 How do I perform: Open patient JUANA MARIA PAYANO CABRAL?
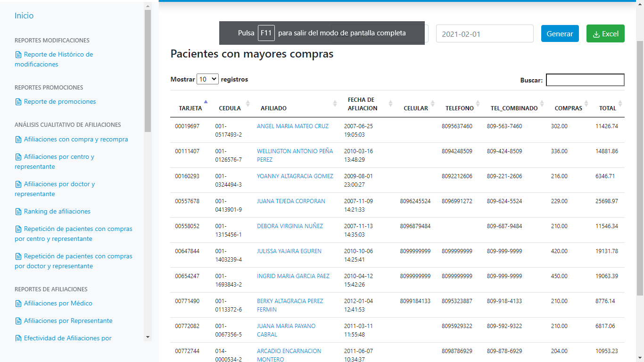(x=286, y=330)
